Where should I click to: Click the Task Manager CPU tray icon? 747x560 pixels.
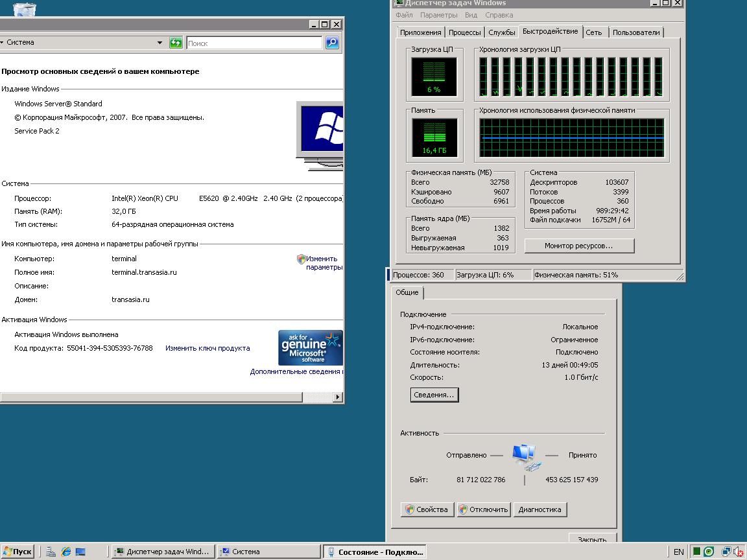[696, 552]
